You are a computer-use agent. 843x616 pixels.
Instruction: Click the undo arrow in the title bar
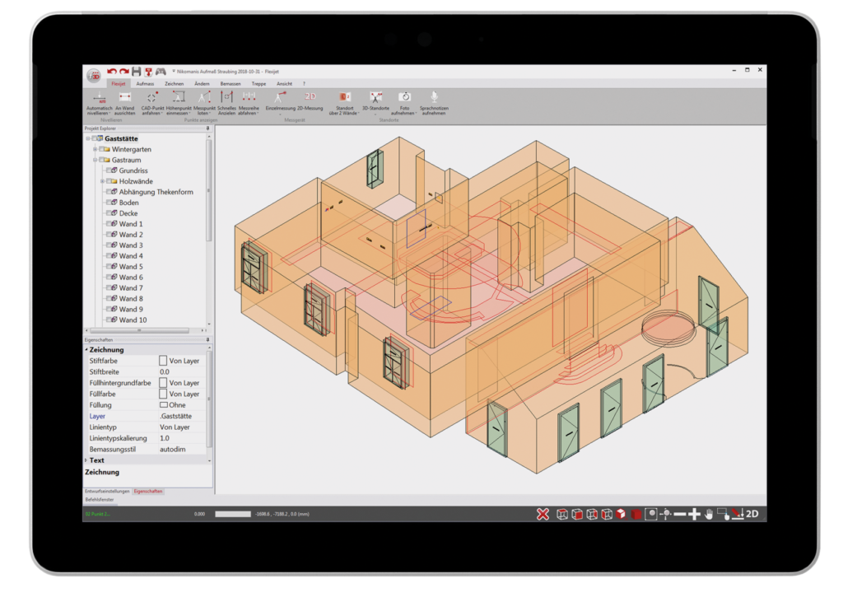coord(112,72)
